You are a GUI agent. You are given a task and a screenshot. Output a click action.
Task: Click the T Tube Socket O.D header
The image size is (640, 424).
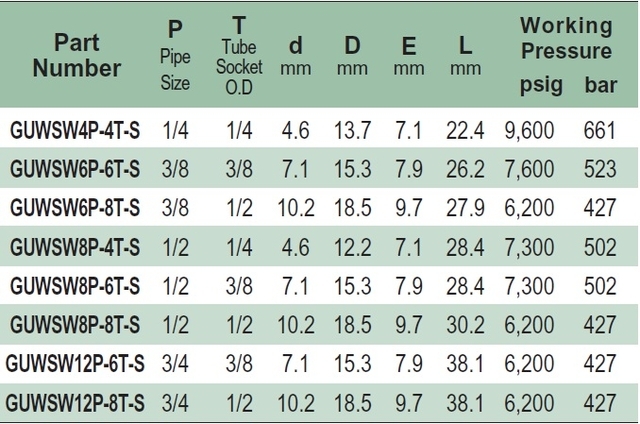tap(239, 55)
